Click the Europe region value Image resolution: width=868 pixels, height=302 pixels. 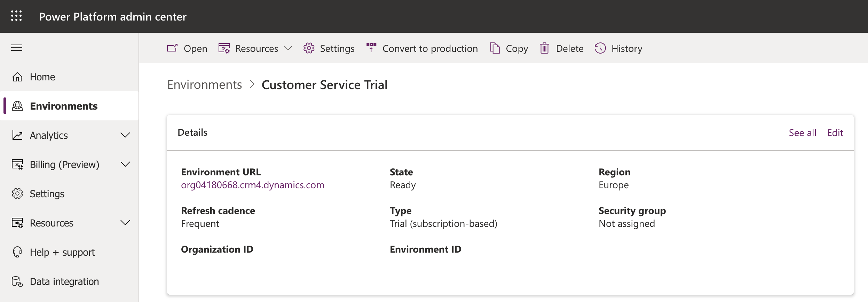click(614, 185)
